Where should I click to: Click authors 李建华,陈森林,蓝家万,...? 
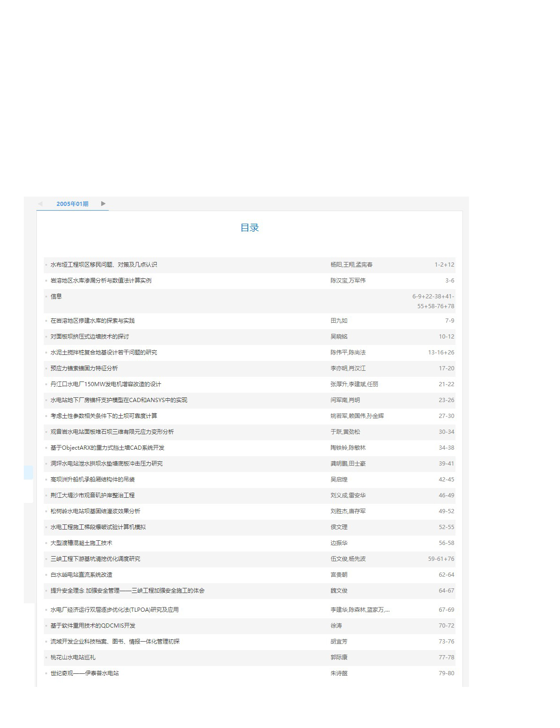click(x=360, y=610)
